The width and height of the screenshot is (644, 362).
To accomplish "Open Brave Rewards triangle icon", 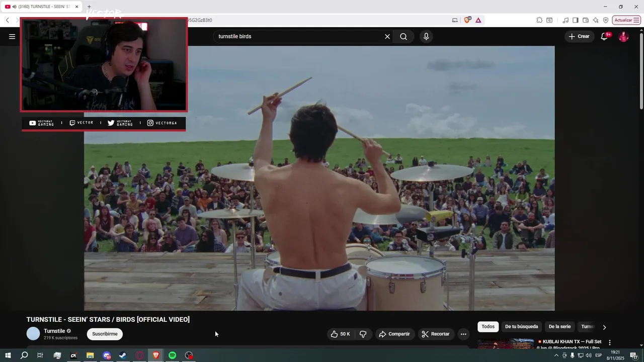I will point(478,20).
